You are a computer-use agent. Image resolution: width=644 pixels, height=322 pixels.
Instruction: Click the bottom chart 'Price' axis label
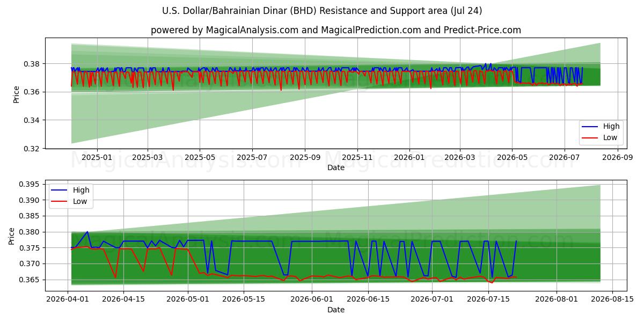point(12,235)
